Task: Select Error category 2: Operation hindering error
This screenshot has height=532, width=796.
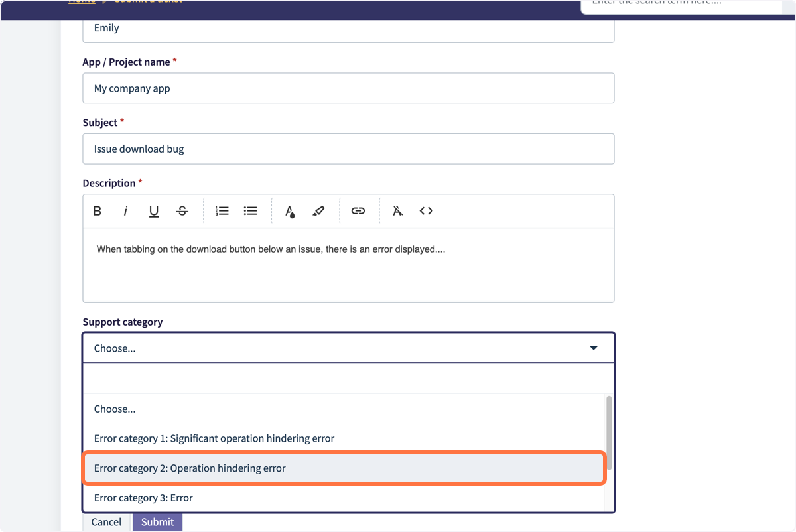Action: click(343, 468)
